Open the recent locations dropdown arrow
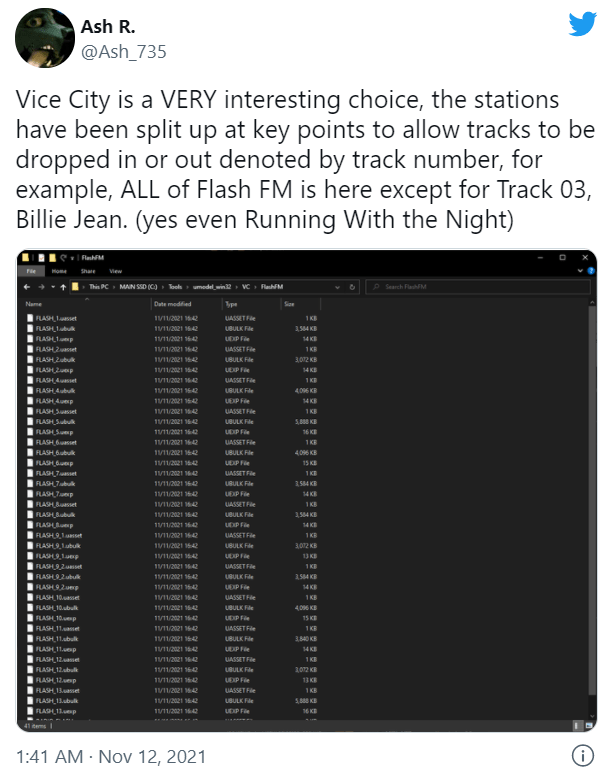This screenshot has width=610, height=770. [54, 287]
